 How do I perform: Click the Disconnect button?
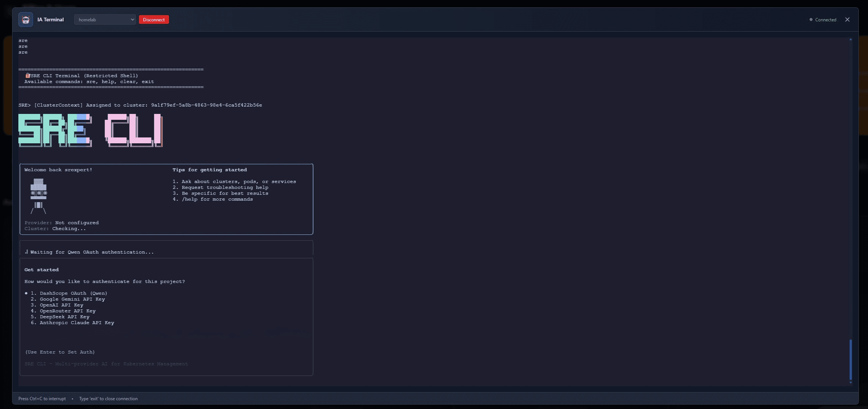[x=154, y=19]
